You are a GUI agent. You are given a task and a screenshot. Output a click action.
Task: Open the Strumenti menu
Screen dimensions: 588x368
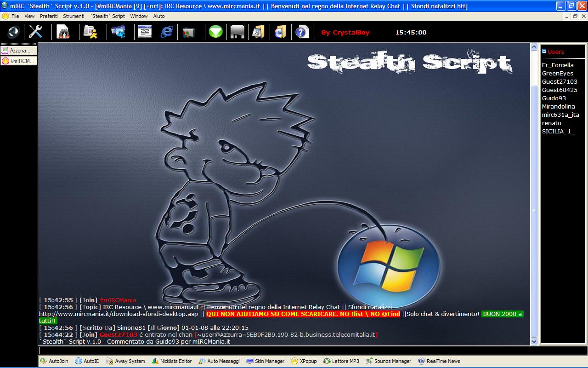point(73,16)
